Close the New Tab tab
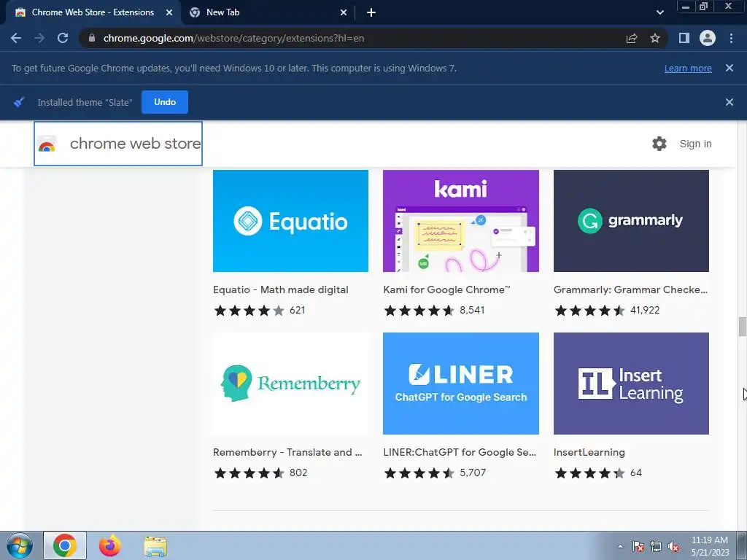 [x=344, y=12]
